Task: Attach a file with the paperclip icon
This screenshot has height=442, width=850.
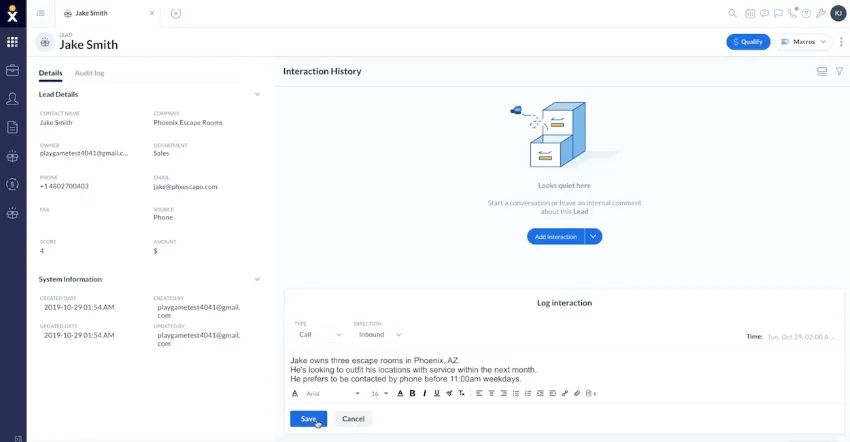Action: pyautogui.click(x=577, y=393)
